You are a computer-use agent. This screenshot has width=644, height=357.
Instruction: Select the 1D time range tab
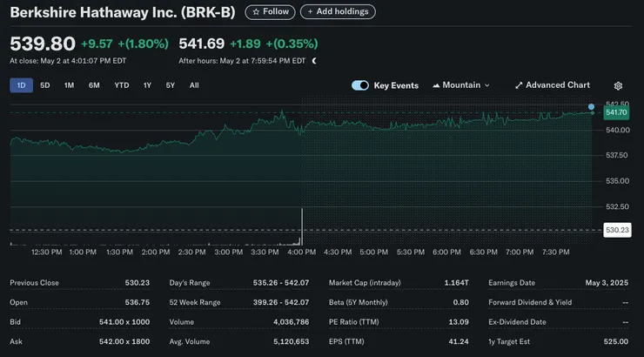[x=22, y=85]
